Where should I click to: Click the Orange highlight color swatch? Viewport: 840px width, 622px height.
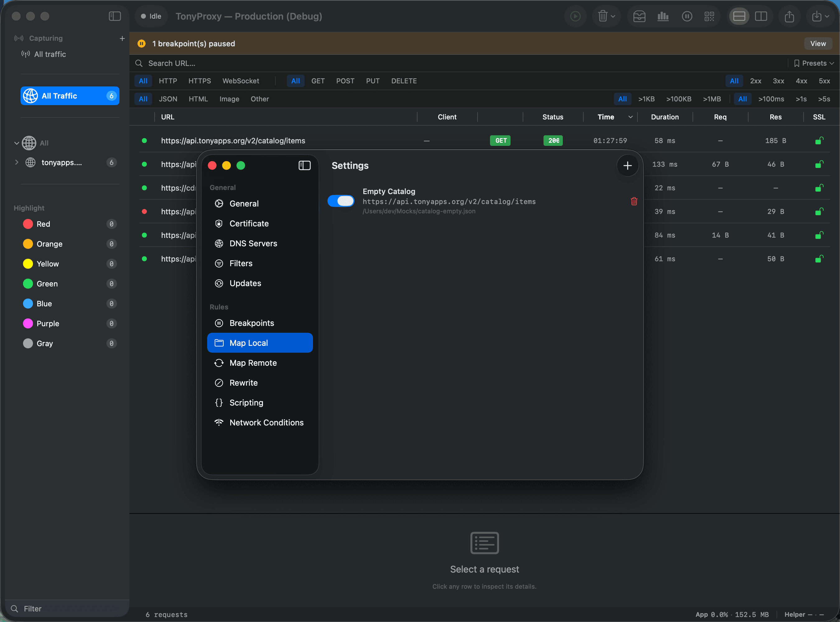click(x=28, y=244)
